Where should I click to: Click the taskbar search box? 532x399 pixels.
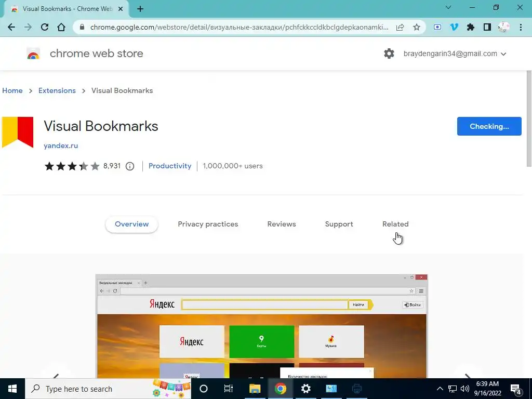pos(108,389)
